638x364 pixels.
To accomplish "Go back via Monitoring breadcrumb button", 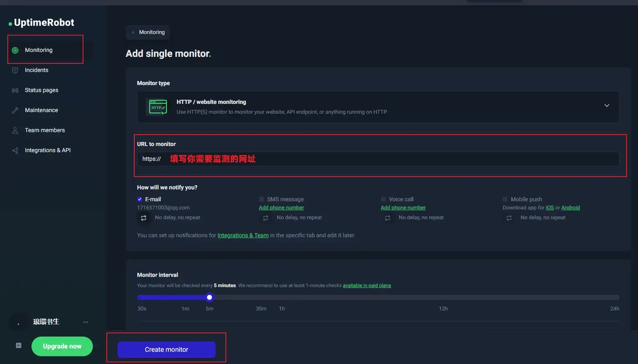I will (148, 32).
